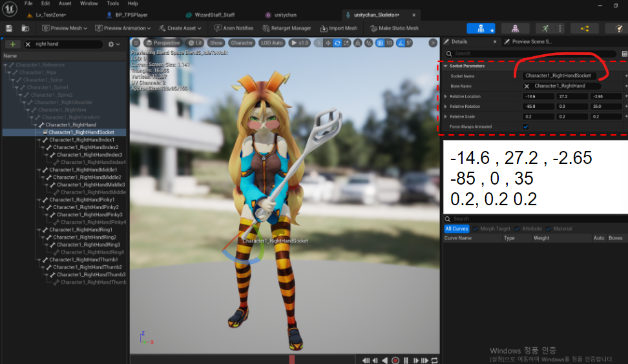Open the File menu
The width and height of the screenshot is (628, 364).
click(28, 3)
